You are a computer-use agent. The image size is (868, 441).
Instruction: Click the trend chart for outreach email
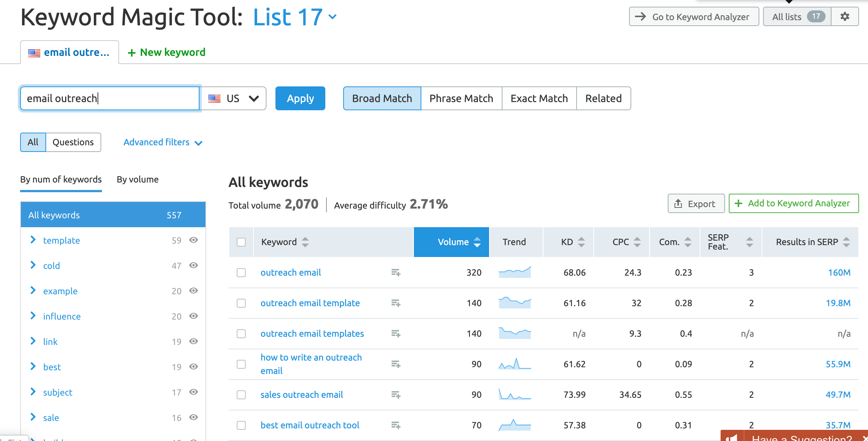click(x=514, y=272)
